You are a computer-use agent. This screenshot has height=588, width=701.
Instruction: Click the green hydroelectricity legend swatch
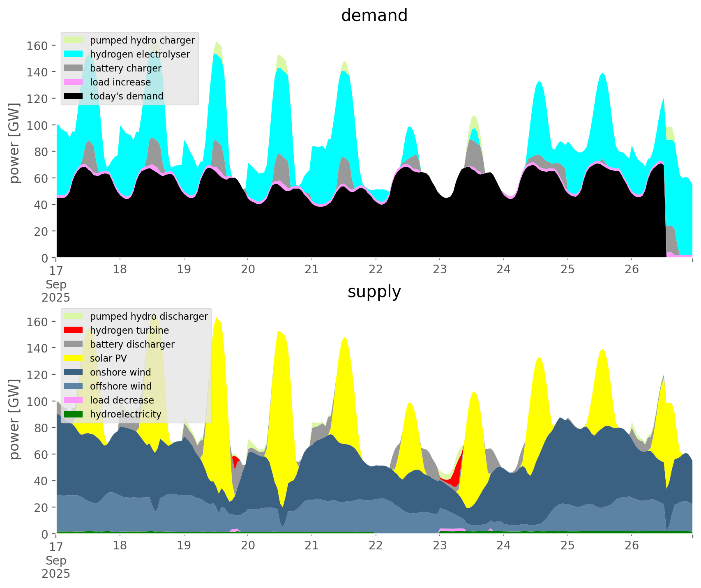pos(74,414)
